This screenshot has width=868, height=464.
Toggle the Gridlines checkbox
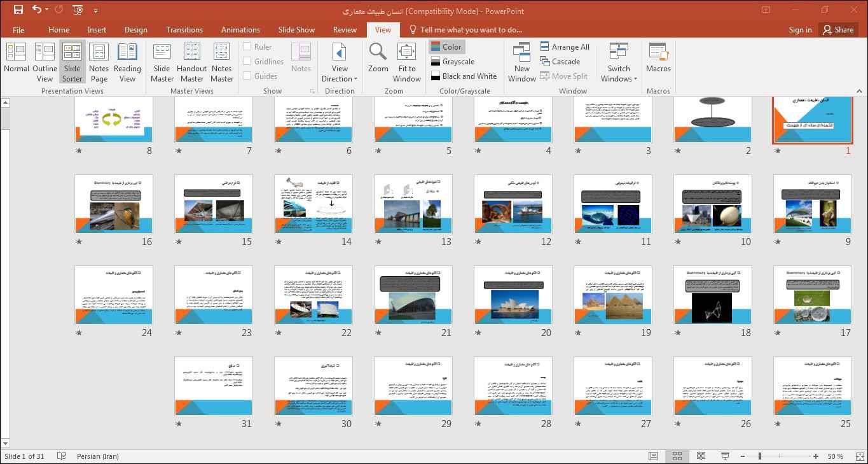[x=247, y=61]
